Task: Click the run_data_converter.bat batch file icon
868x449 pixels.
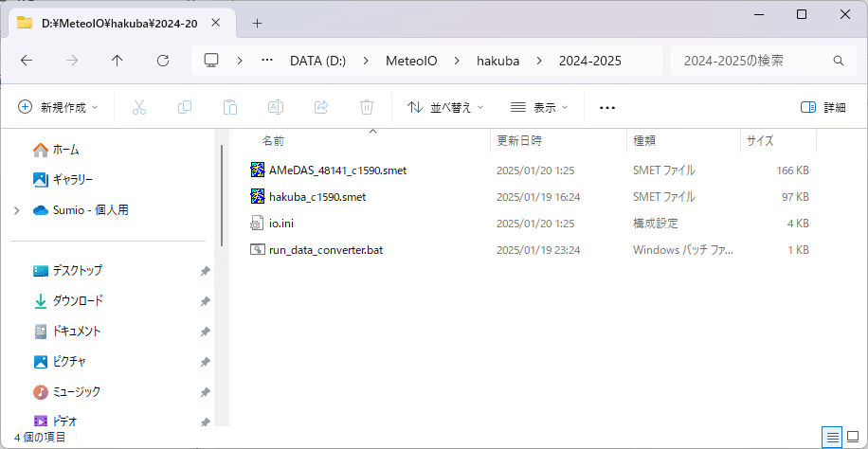Action: coord(258,250)
